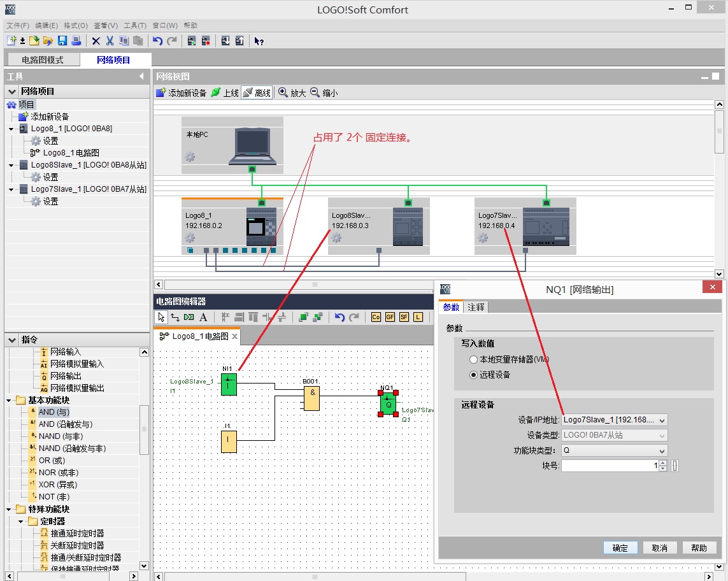The image size is (728, 581).
Task: Collapse the Logo7Slave_1 tree node
Action: [x=11, y=189]
